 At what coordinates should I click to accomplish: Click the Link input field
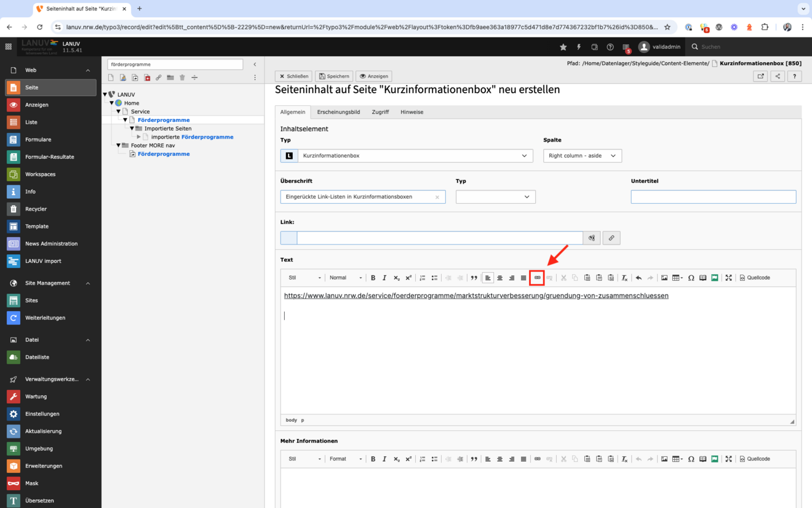tap(440, 238)
